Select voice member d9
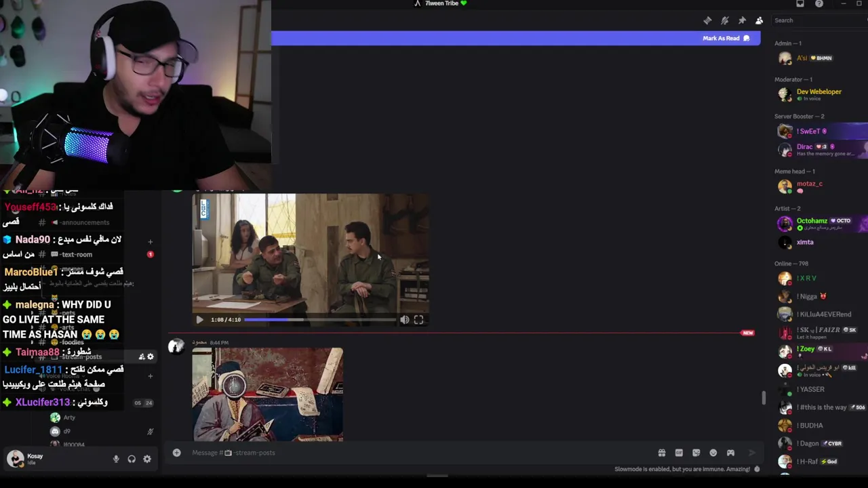This screenshot has height=488, width=868. click(66, 431)
